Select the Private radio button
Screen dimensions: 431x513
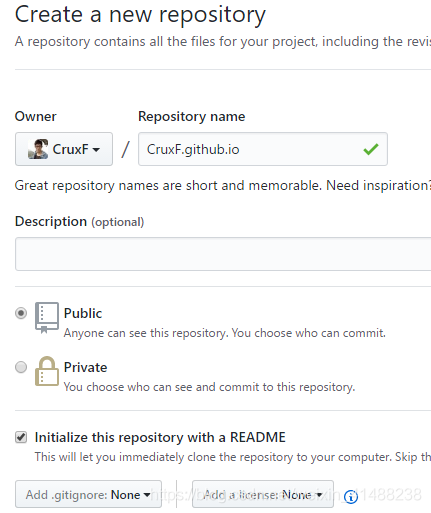[21, 367]
